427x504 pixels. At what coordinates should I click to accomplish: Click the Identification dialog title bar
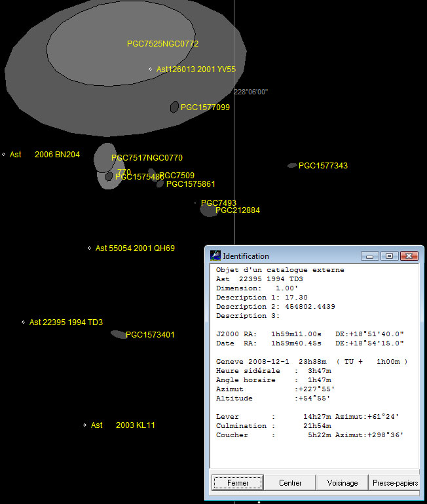pos(291,256)
